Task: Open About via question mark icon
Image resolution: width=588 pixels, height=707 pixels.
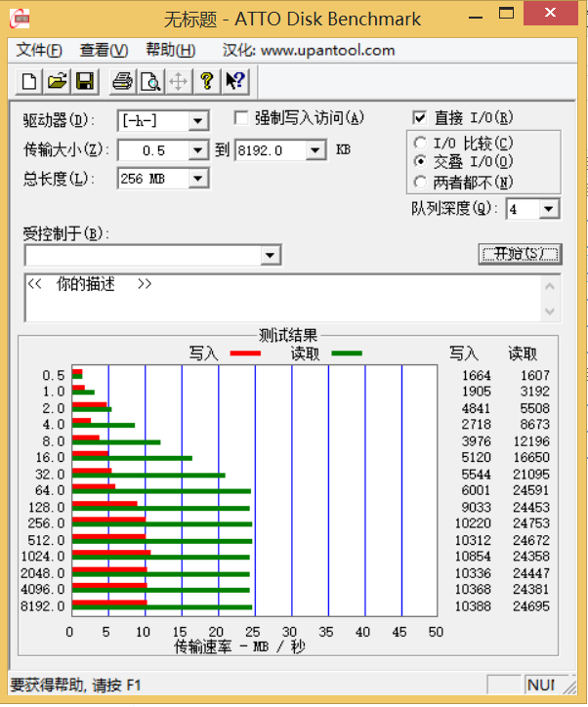Action: tap(207, 82)
